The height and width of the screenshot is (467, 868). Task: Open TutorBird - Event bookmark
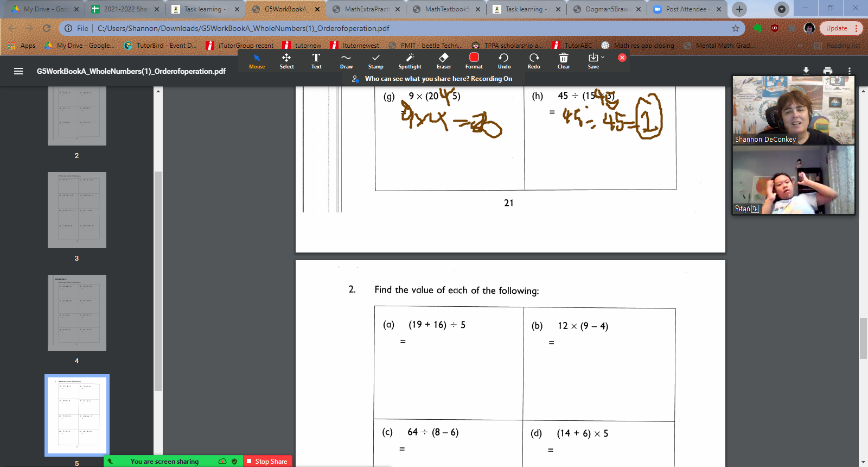pyautogui.click(x=160, y=46)
